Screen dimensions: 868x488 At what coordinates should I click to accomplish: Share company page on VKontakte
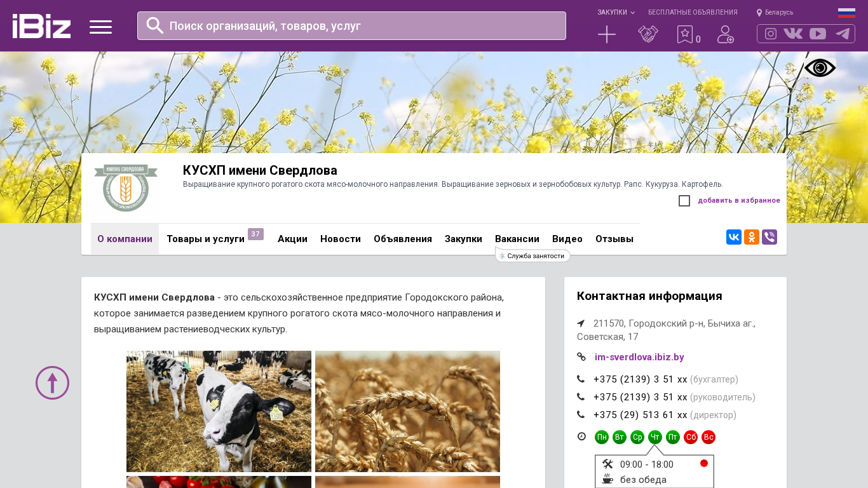point(734,237)
